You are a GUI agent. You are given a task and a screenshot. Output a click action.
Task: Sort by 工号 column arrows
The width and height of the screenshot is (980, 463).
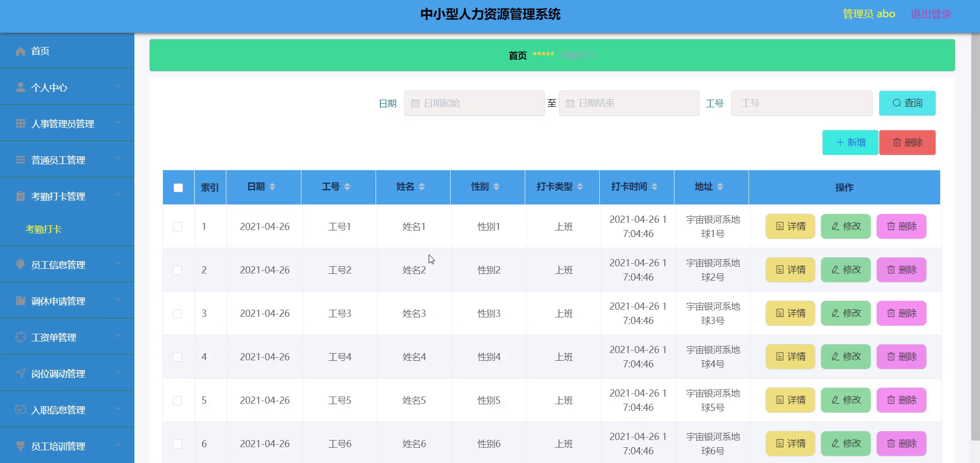(347, 187)
